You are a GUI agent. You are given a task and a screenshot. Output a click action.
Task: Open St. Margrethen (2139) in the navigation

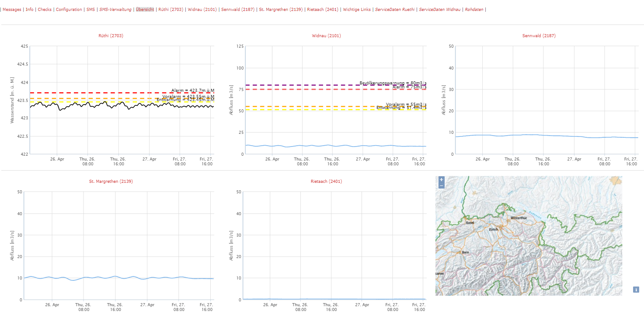point(281,10)
